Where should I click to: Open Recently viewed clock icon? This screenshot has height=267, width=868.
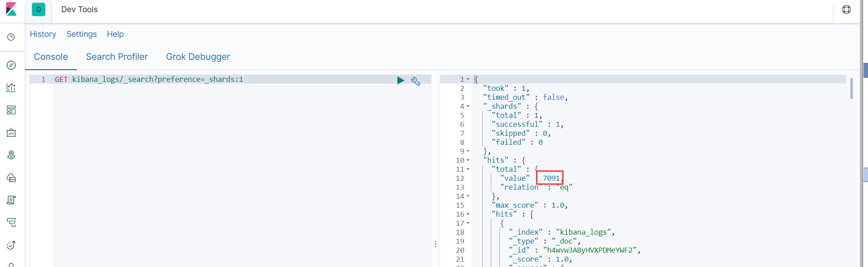11,37
